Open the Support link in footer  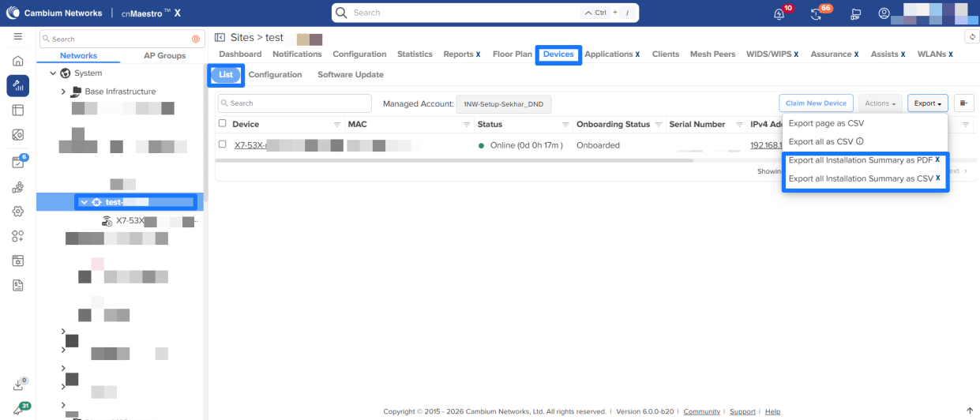point(742,411)
